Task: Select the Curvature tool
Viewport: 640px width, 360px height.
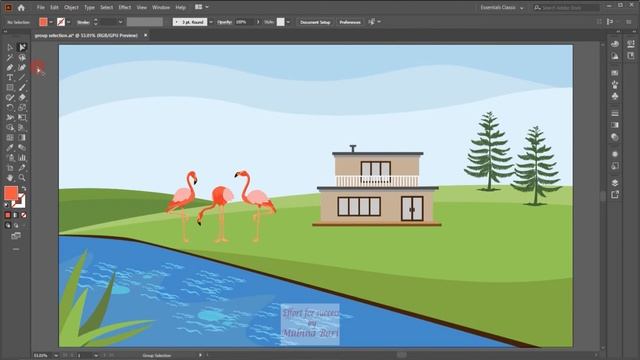Action: 22,67
